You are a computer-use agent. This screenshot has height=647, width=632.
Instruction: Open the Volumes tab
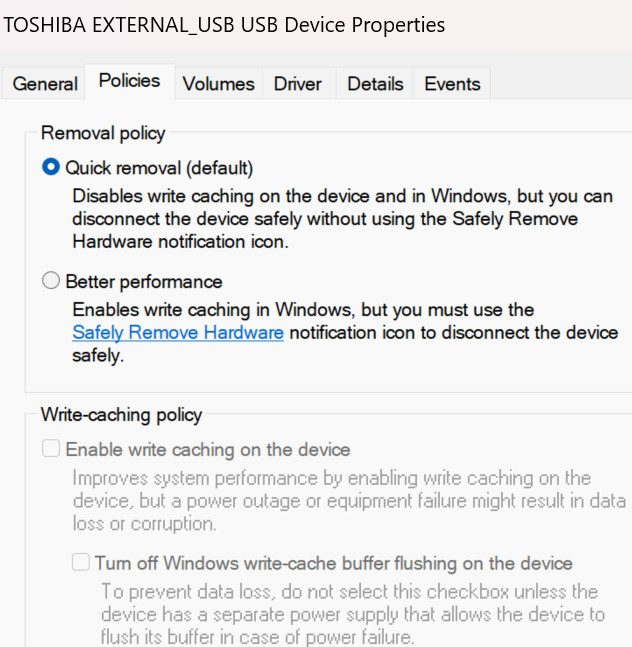218,84
